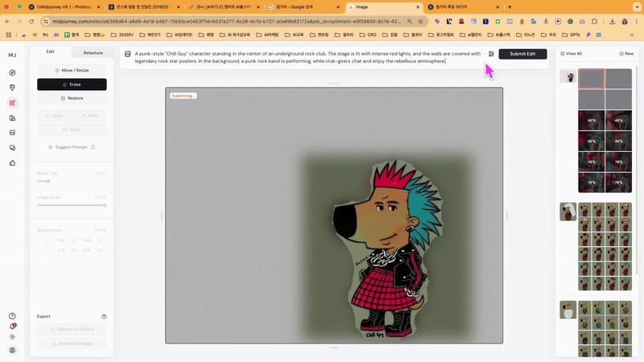
Task: Open the Explore compass icon in sidebar
Action: 12,72
